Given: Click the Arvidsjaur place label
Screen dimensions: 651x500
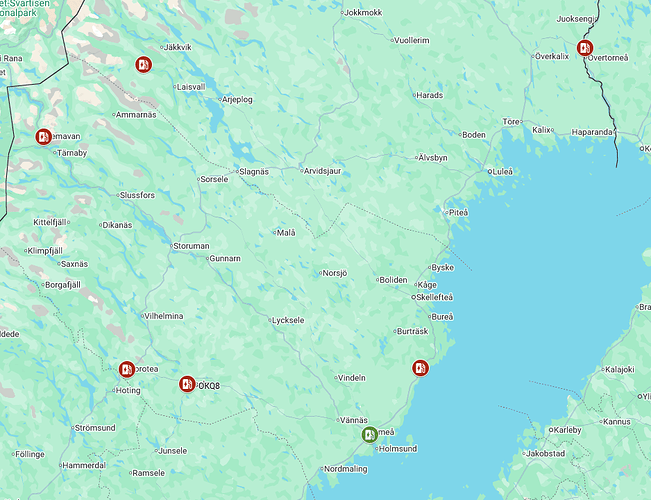Looking at the screenshot, I should pyautogui.click(x=322, y=171).
